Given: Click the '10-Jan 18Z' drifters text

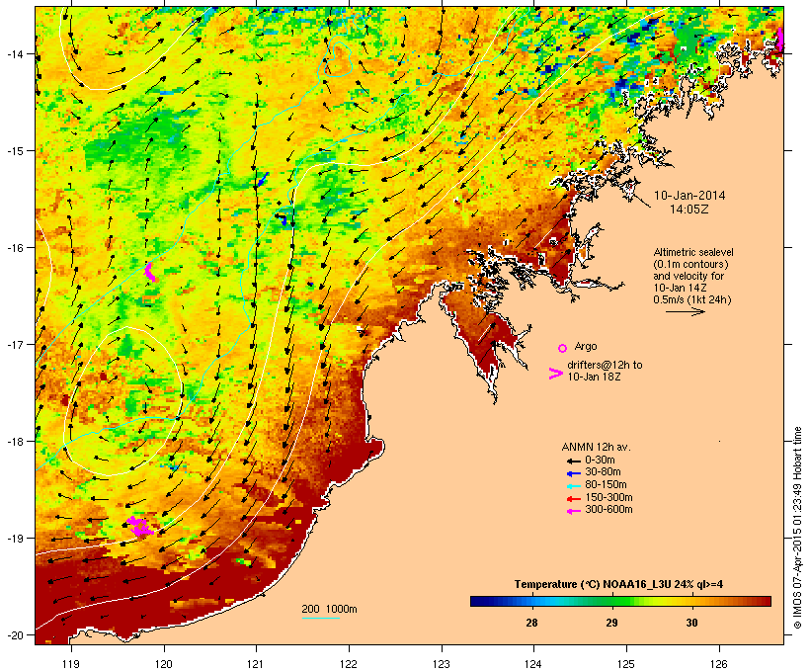Looking at the screenshot, I should pos(594,377).
